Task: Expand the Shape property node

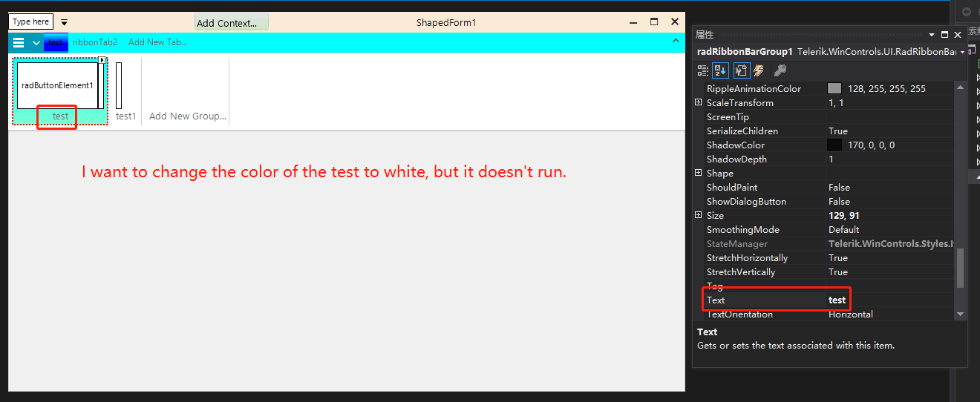Action: (x=698, y=173)
